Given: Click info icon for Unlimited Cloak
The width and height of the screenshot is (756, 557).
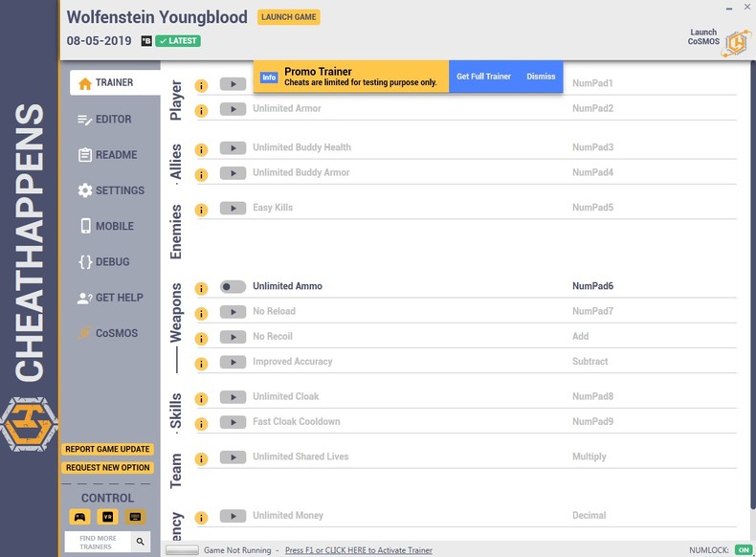Looking at the screenshot, I should 201,399.
